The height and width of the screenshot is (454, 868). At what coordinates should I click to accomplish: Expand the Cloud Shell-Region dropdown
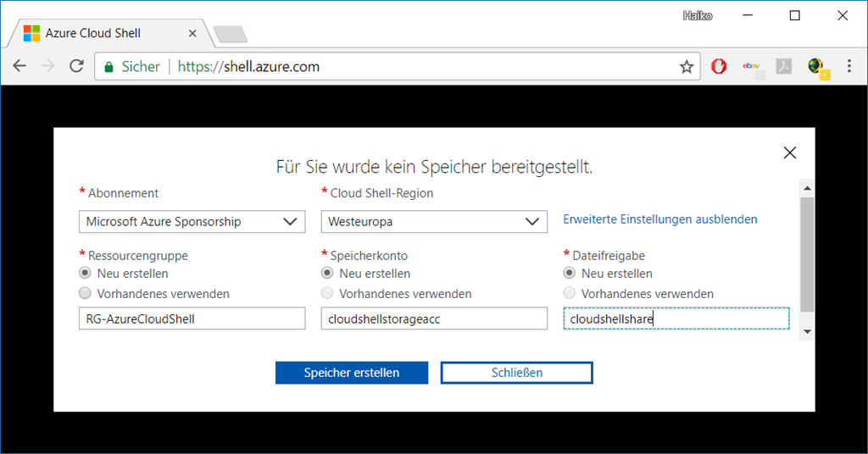(x=434, y=222)
